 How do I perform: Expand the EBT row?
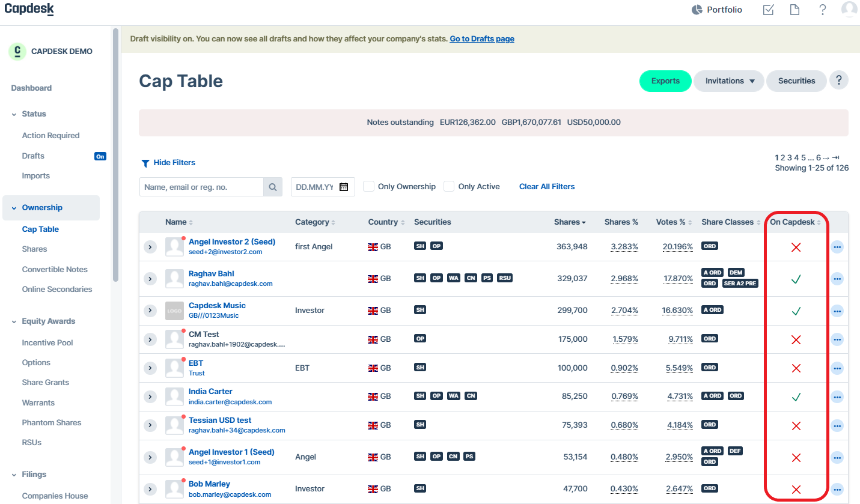point(150,368)
